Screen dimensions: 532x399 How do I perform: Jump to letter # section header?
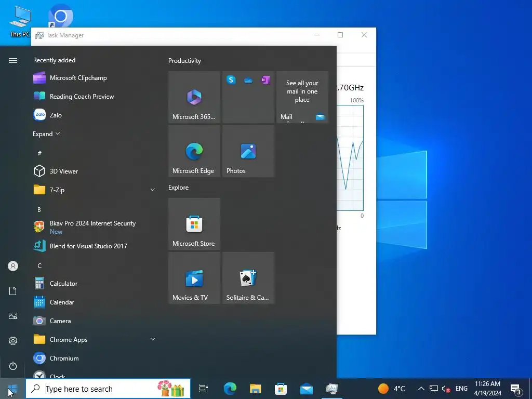pyautogui.click(x=39, y=153)
